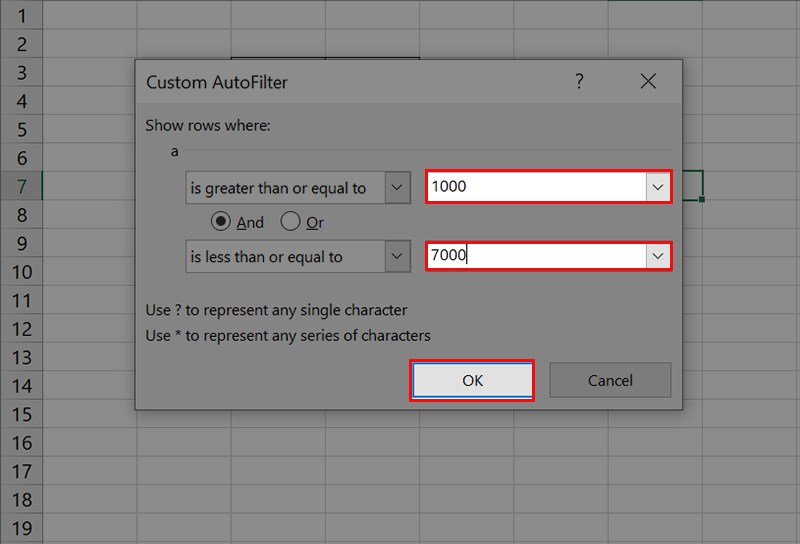Viewport: 800px width, 544px height.
Task: Cancel the Custom AutoFilter dialog
Action: coord(610,380)
